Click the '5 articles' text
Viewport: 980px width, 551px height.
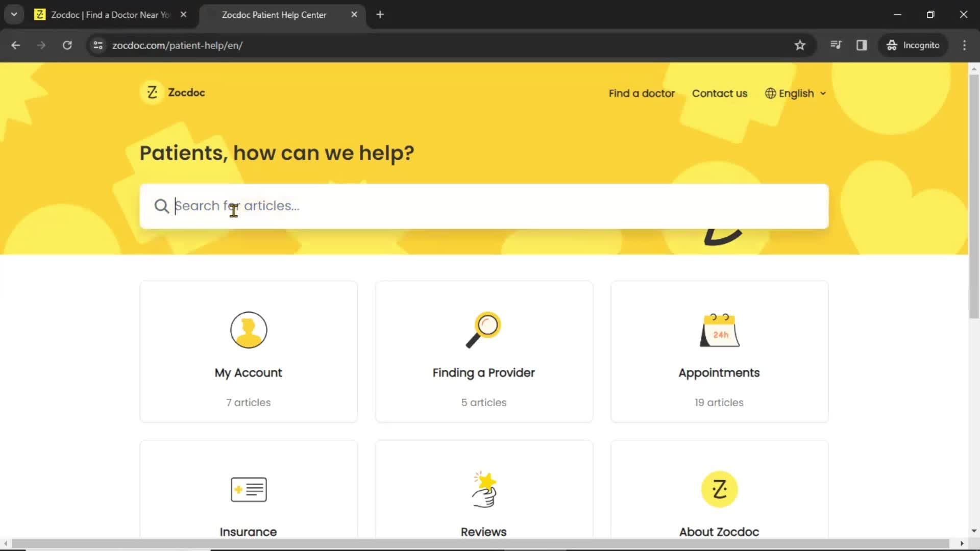[x=484, y=403]
